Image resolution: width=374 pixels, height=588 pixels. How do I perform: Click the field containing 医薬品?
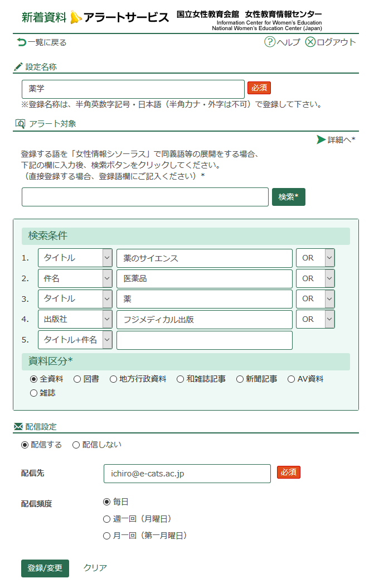point(205,278)
